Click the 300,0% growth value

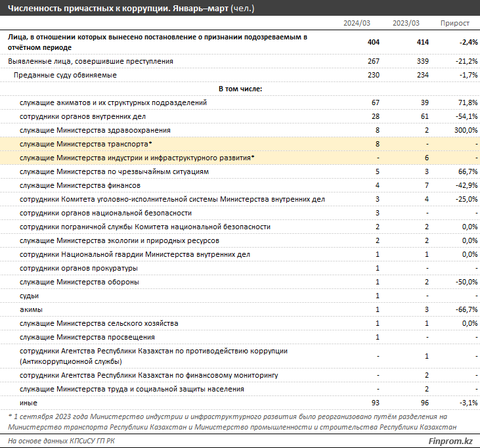pyautogui.click(x=465, y=130)
